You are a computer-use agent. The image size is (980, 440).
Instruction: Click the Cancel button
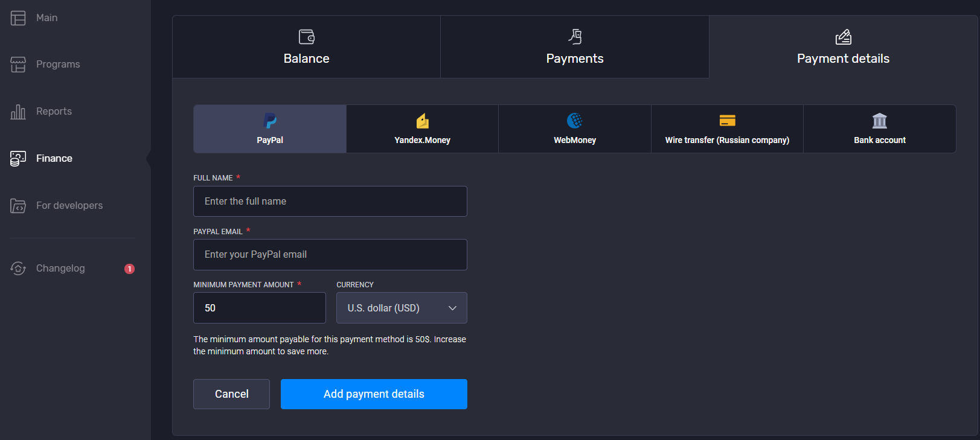231,394
